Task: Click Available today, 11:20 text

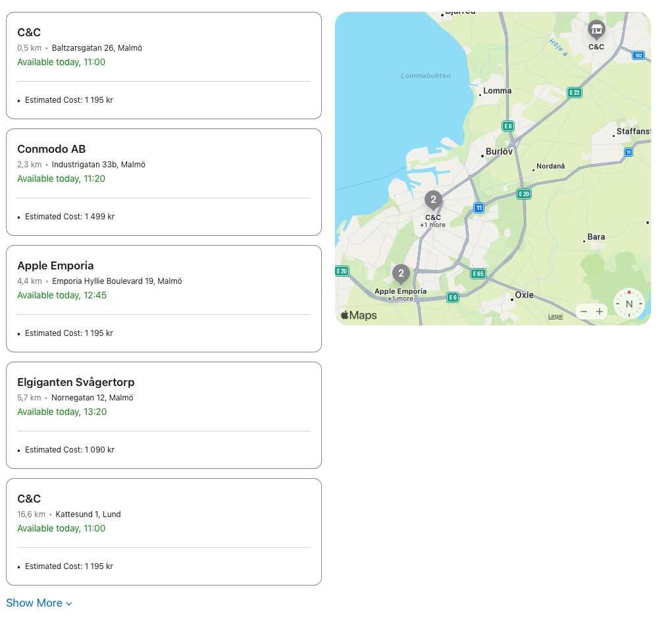Action: (61, 179)
